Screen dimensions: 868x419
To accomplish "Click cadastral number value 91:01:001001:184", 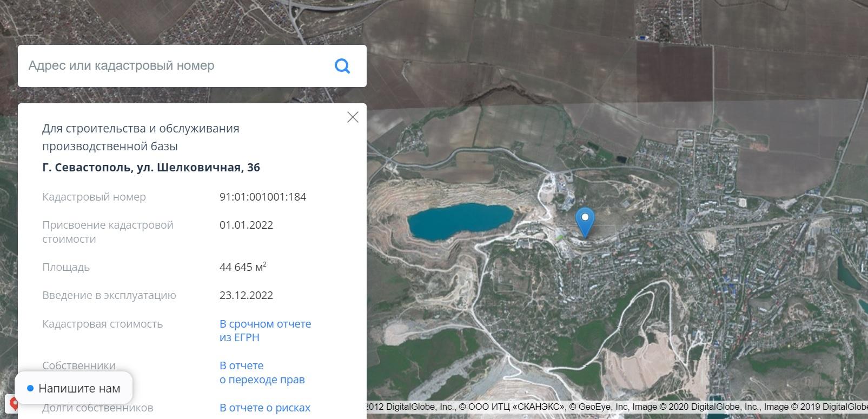I will coord(262,197).
